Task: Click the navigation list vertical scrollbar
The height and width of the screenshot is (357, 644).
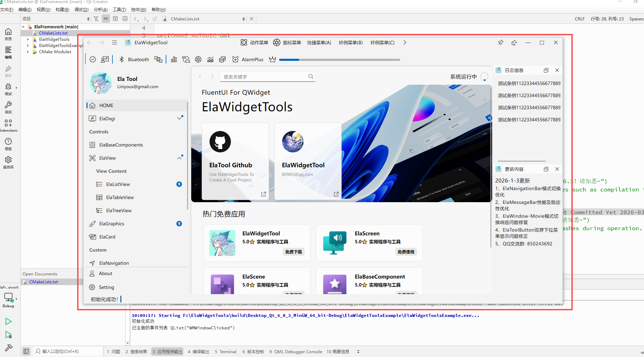Action: 188,156
